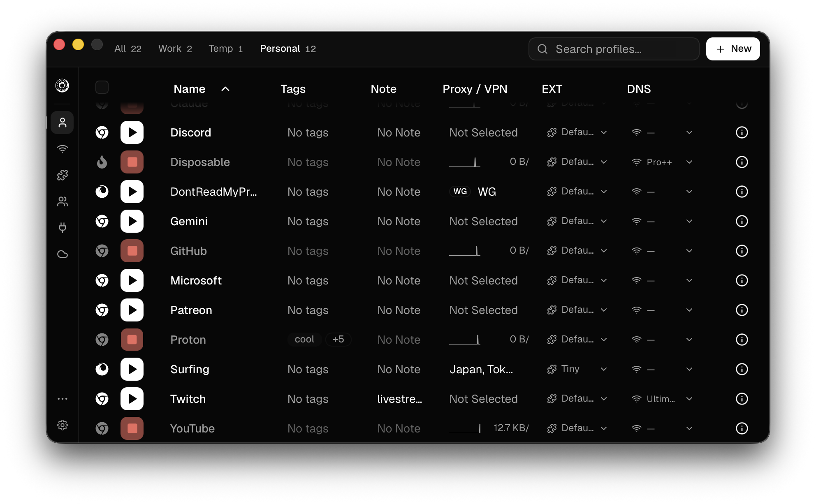Show info for the Disposable profile
The height and width of the screenshot is (504, 816).
coord(742,162)
